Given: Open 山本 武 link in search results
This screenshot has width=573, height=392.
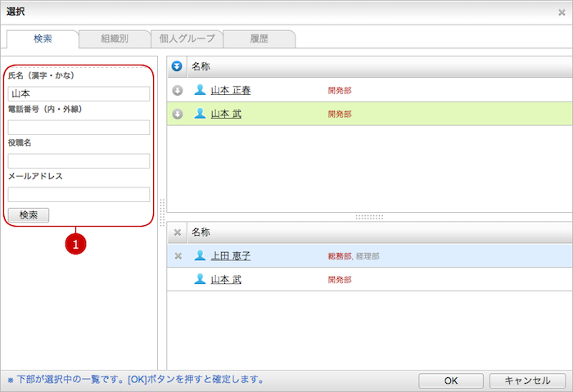Looking at the screenshot, I should tap(226, 114).
